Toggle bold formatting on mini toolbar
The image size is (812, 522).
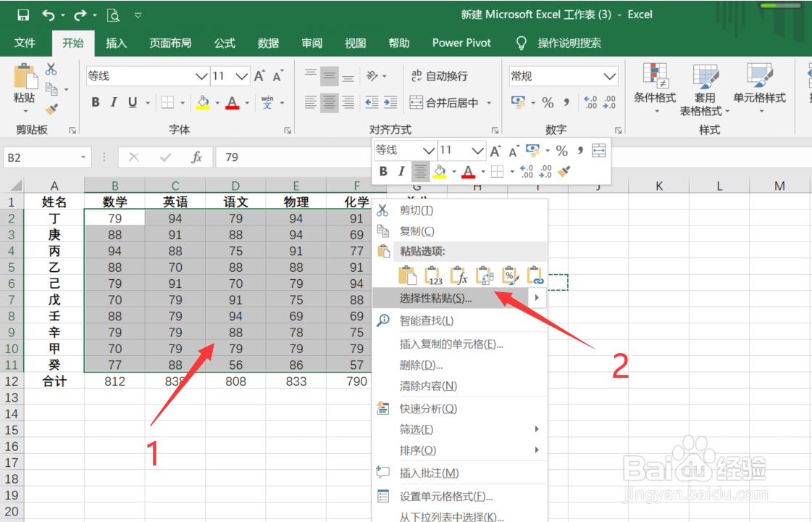(383, 171)
